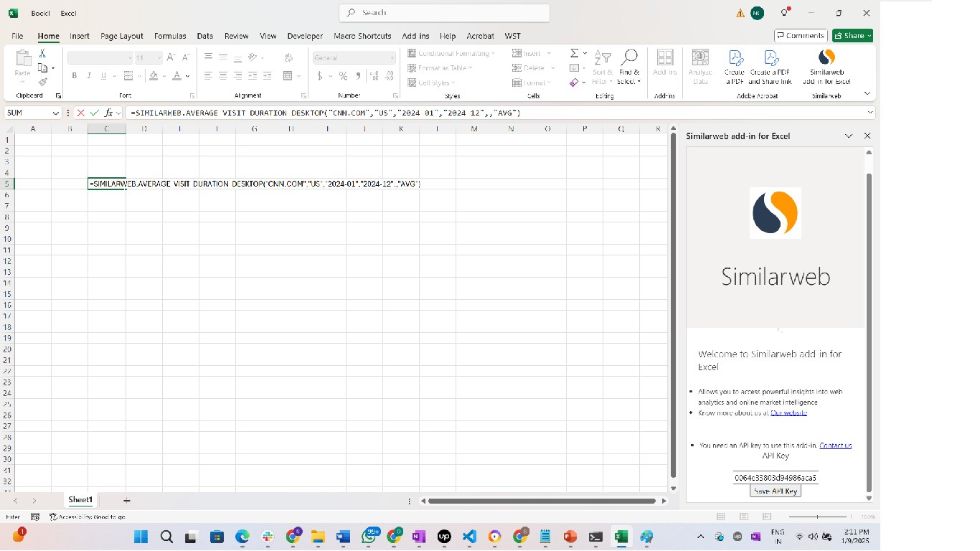Image resolution: width=980 pixels, height=551 pixels.
Task: Click the Cut scissors icon
Action: coord(42,53)
